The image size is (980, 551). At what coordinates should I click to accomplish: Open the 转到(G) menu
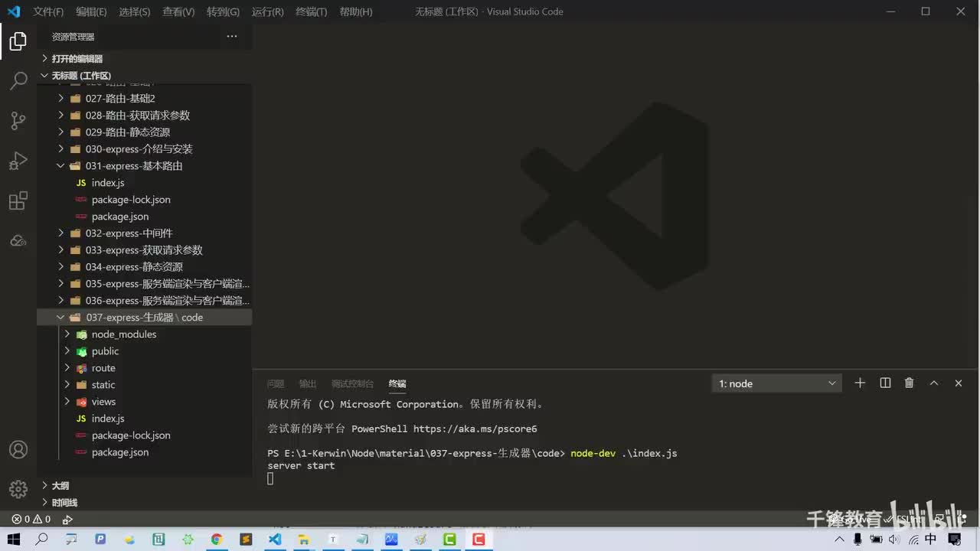pos(223,11)
